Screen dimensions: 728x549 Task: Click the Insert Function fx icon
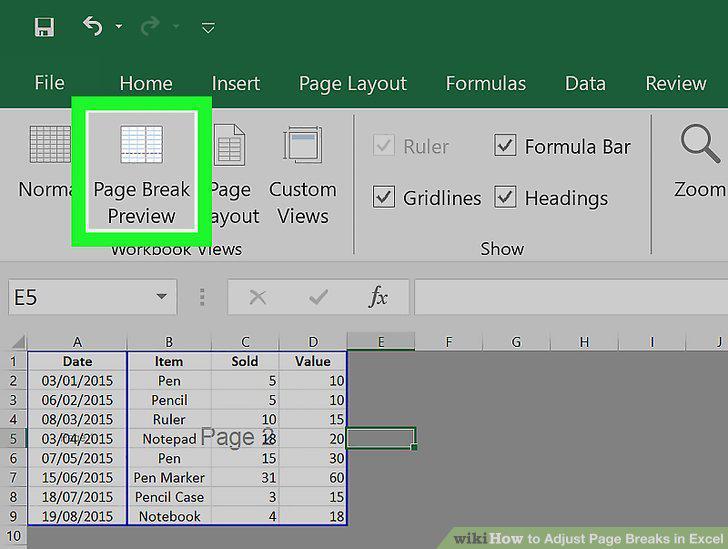378,297
